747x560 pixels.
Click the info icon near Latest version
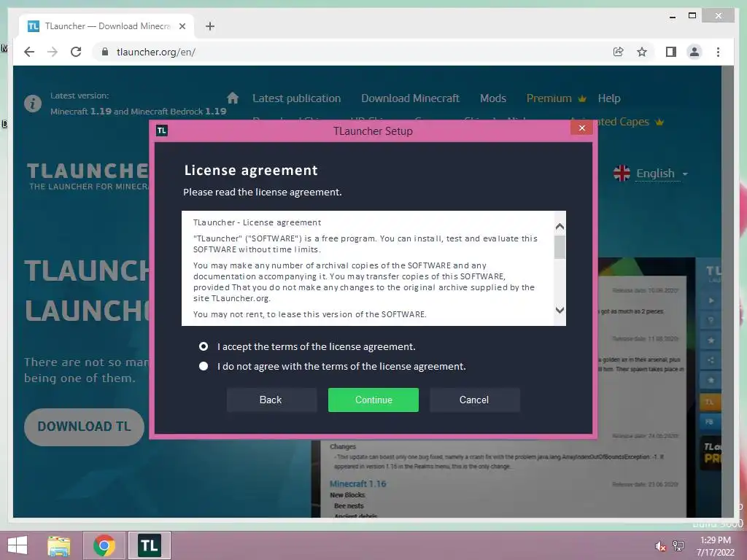point(33,103)
